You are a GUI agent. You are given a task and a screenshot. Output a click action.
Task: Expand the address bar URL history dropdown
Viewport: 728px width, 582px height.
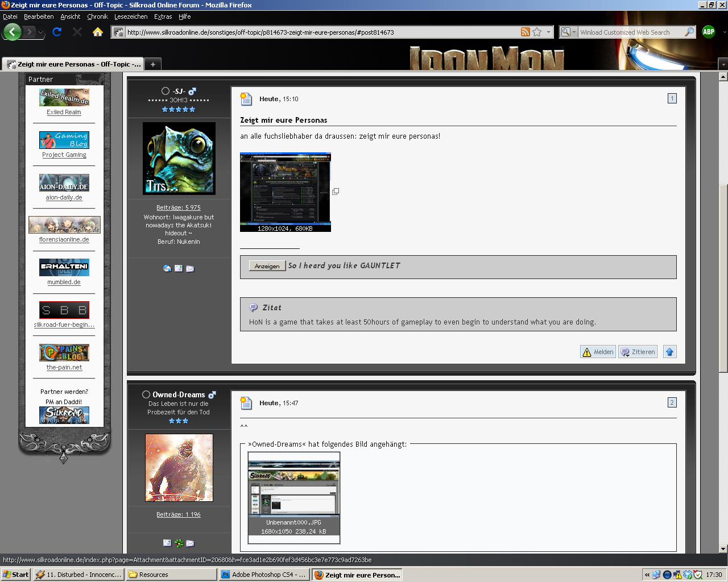548,32
